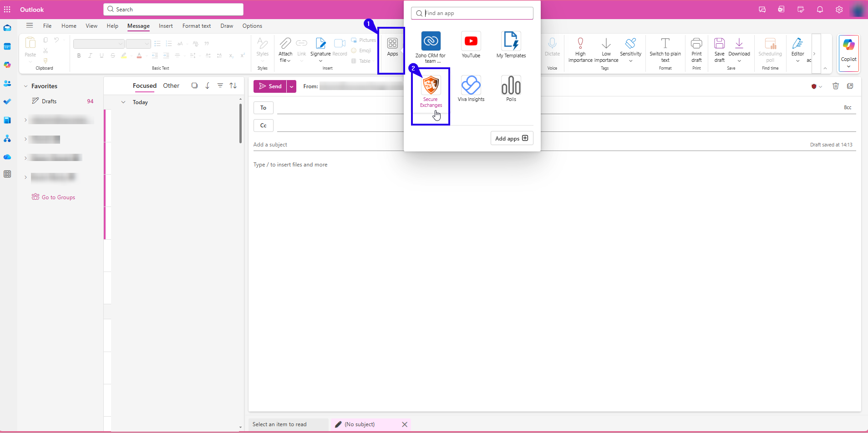This screenshot has height=433, width=868.
Task: Open the Secure Exchanges add-in
Action: point(431,91)
